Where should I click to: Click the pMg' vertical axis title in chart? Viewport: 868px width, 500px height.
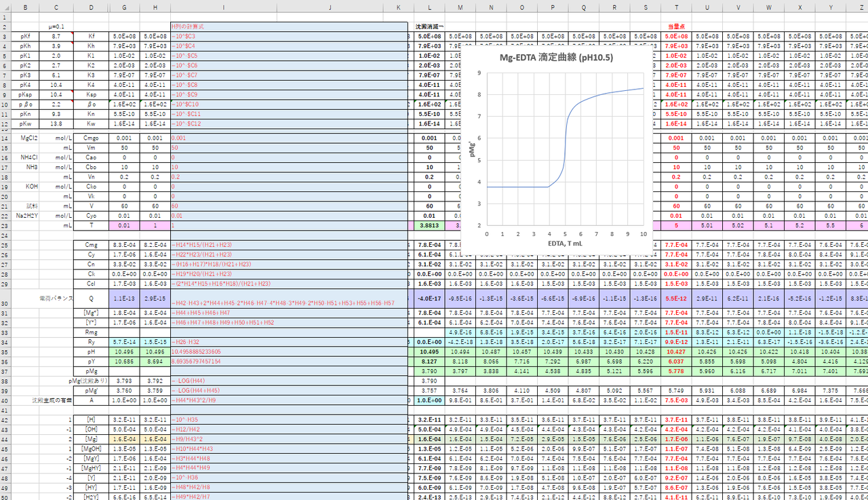tap(472, 149)
